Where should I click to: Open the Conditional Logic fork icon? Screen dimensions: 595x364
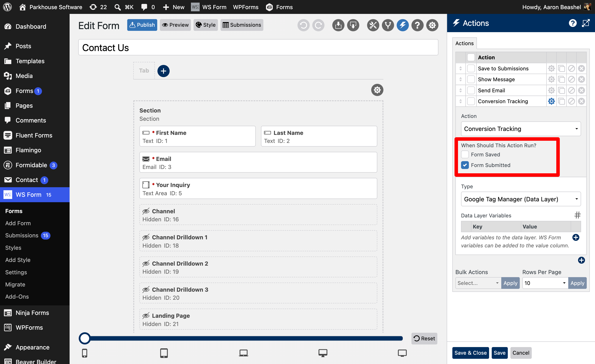click(388, 25)
